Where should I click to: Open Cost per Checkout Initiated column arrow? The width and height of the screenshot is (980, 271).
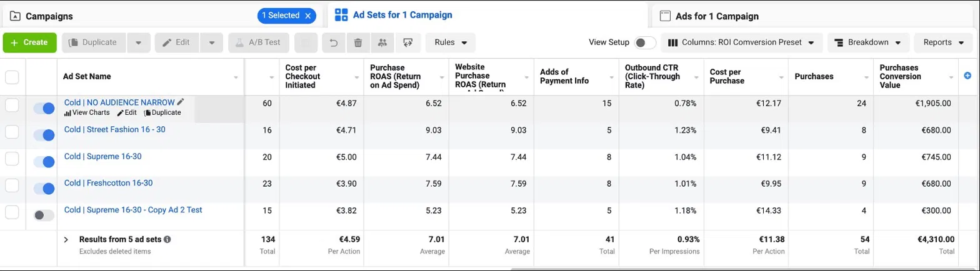point(356,77)
